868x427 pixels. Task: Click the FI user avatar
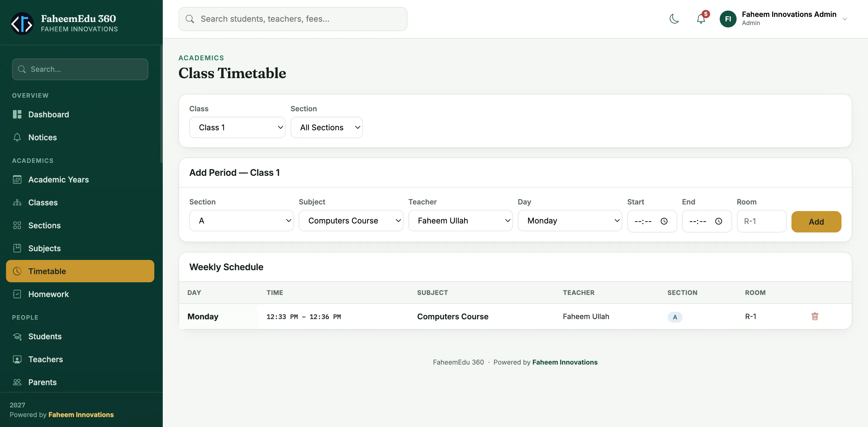tap(728, 19)
